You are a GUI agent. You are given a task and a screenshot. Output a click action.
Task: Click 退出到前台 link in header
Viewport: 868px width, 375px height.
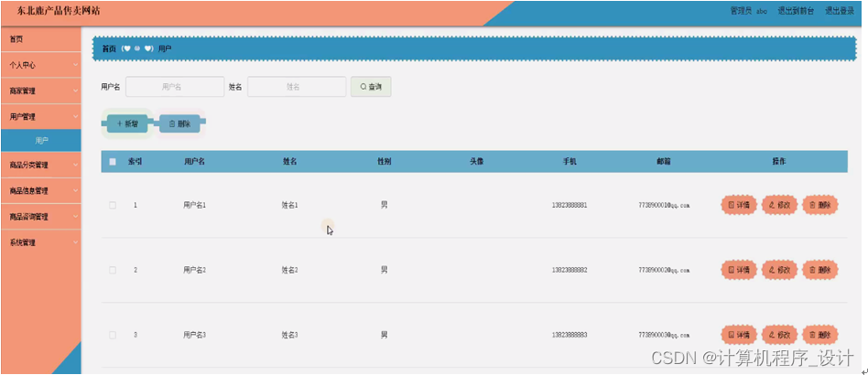796,10
